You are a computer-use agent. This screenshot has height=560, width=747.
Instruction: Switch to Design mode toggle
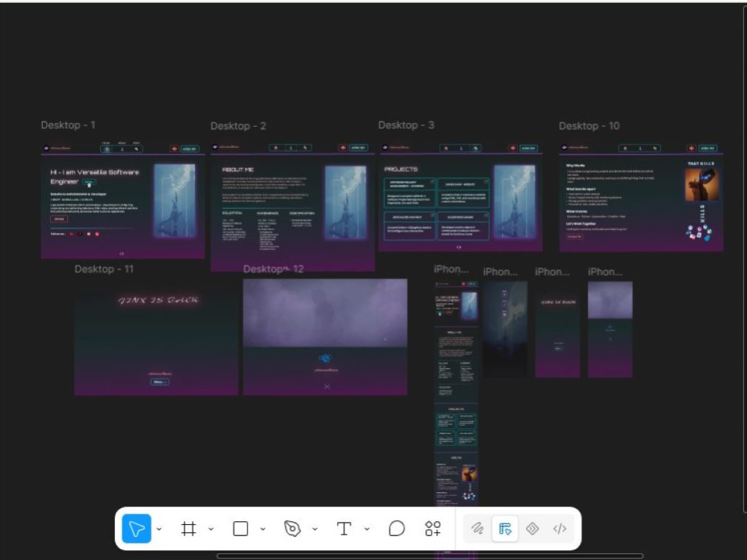[505, 529]
